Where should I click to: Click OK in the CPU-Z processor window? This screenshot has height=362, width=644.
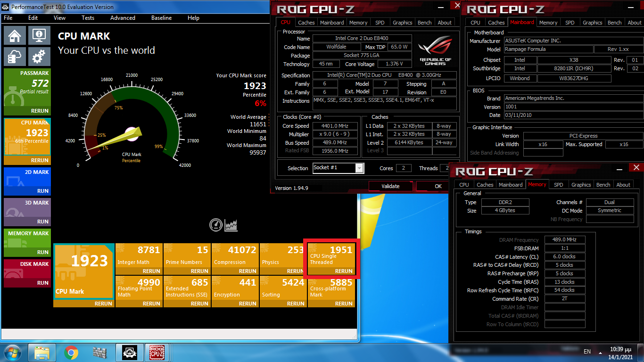pyautogui.click(x=438, y=186)
